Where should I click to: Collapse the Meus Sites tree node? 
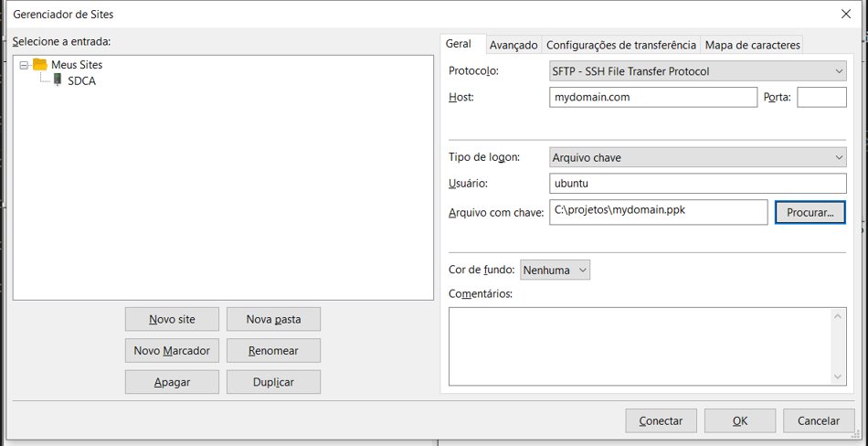(23, 65)
